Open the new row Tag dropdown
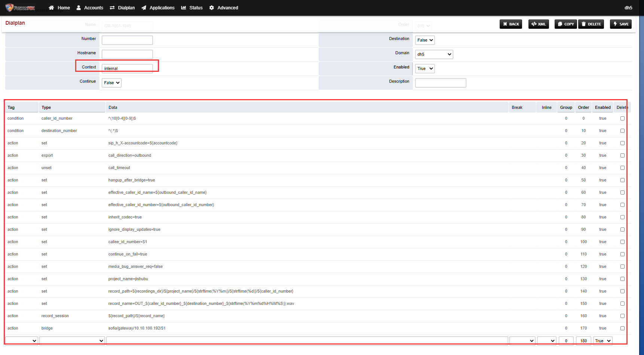Viewport: 644px width, 355px height. [x=22, y=340]
